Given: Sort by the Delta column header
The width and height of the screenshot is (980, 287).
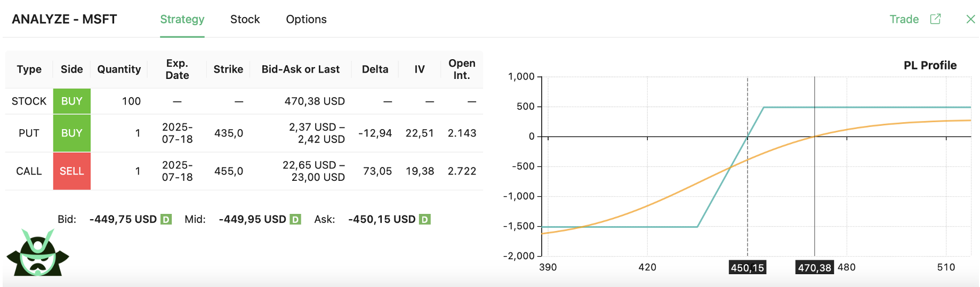Looking at the screenshot, I should point(375,69).
